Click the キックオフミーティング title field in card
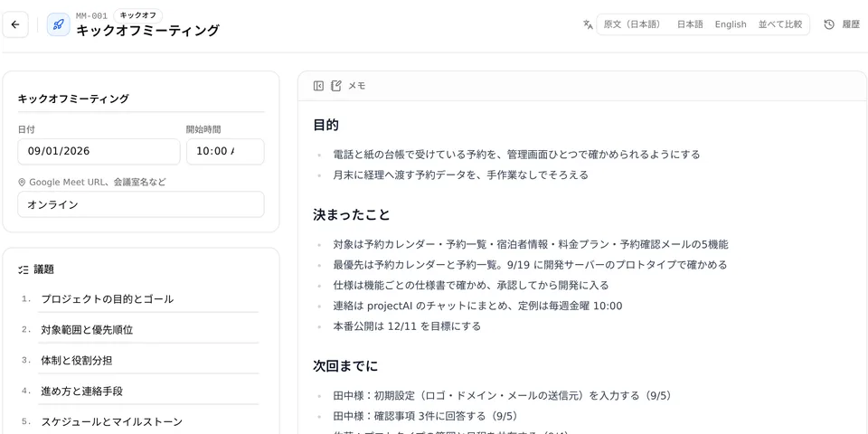Screen dimensions: 868x434 (141, 99)
